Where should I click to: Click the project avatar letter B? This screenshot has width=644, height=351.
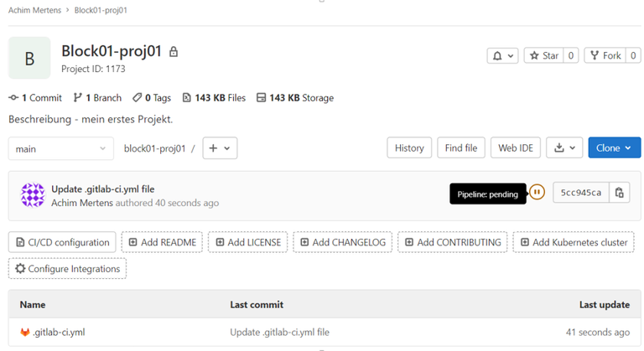tap(29, 58)
